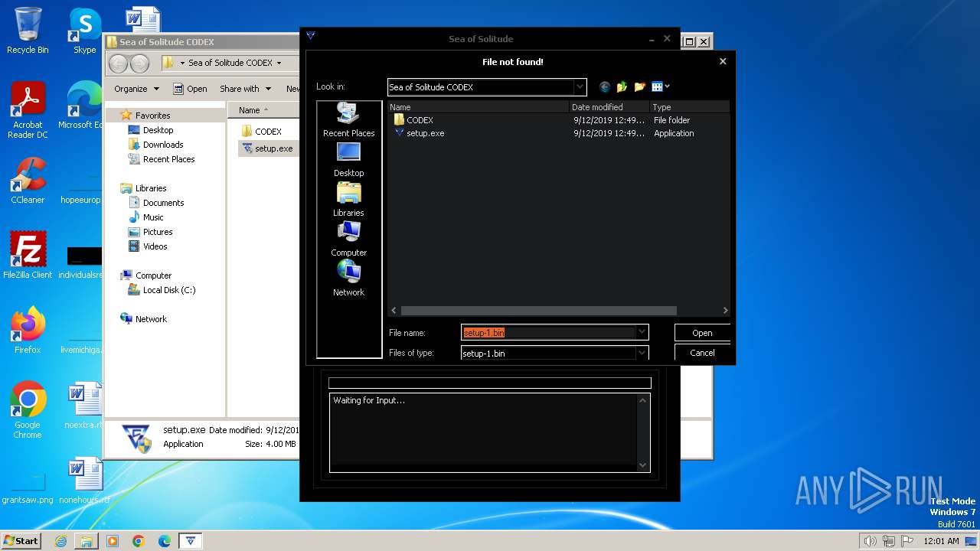Click the up one level folder icon
The height and width of the screenshot is (551, 980).
[622, 86]
